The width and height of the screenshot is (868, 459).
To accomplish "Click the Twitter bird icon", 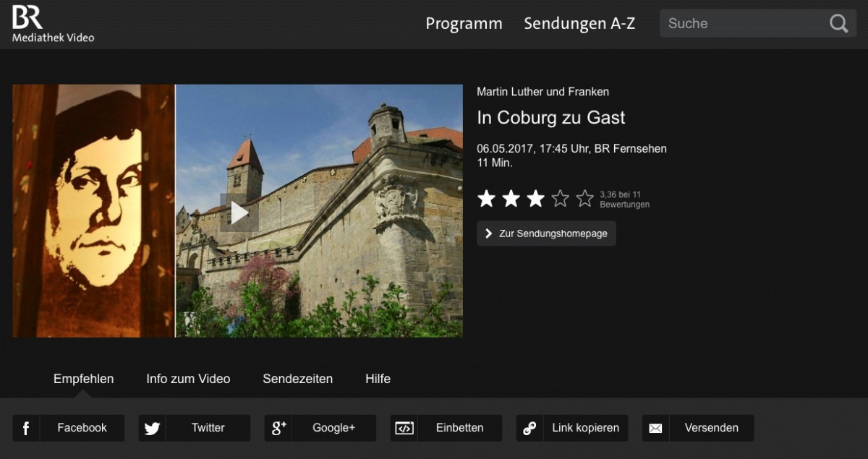I will point(152,428).
